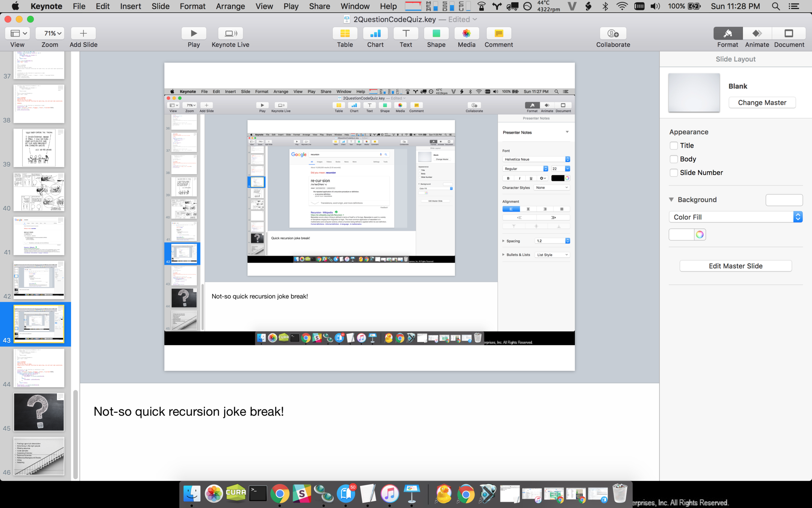Click the Collaborate icon
Image resolution: width=812 pixels, height=508 pixels.
click(613, 33)
